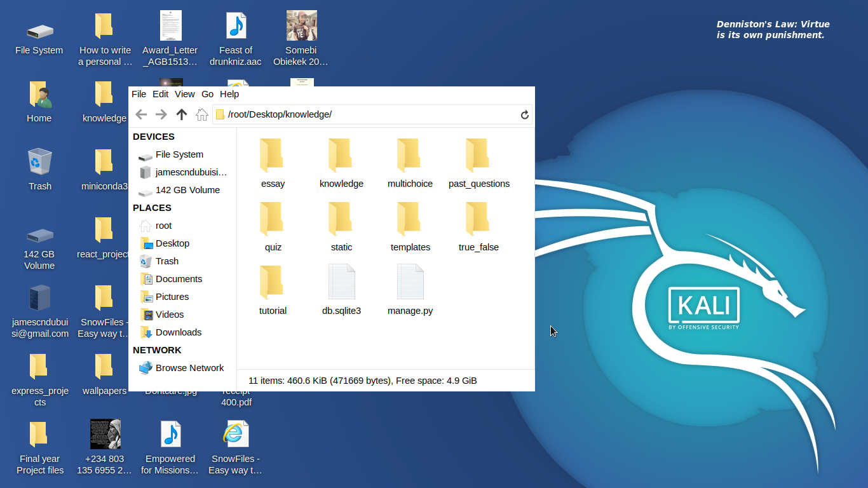Go up to parent folder arrow
Viewport: 868px width, 488px height.
click(x=182, y=114)
